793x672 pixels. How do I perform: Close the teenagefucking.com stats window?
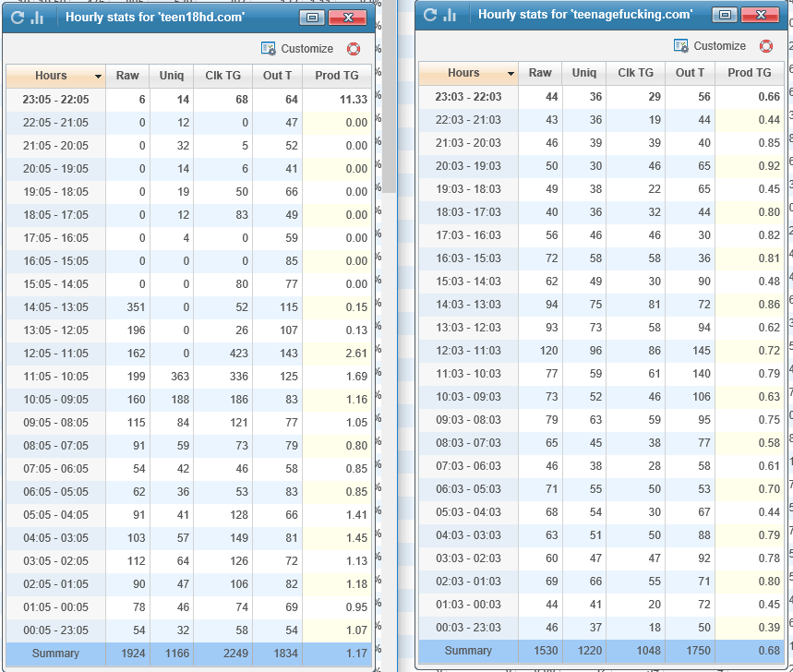760,15
